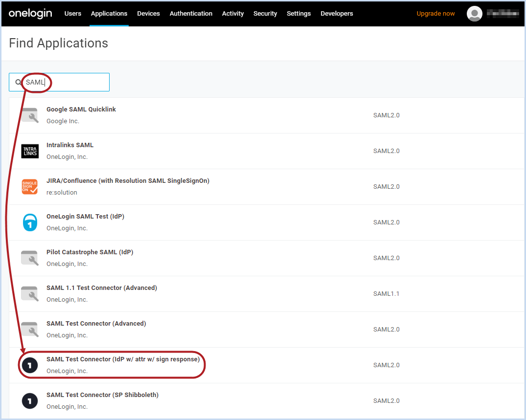Select Pilot Catastrophe SAML (IdP)
Viewport: 526px width, 420px height.
[x=266, y=258]
